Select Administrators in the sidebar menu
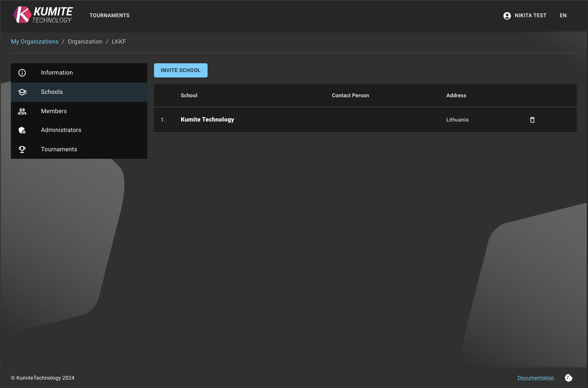 coord(61,130)
